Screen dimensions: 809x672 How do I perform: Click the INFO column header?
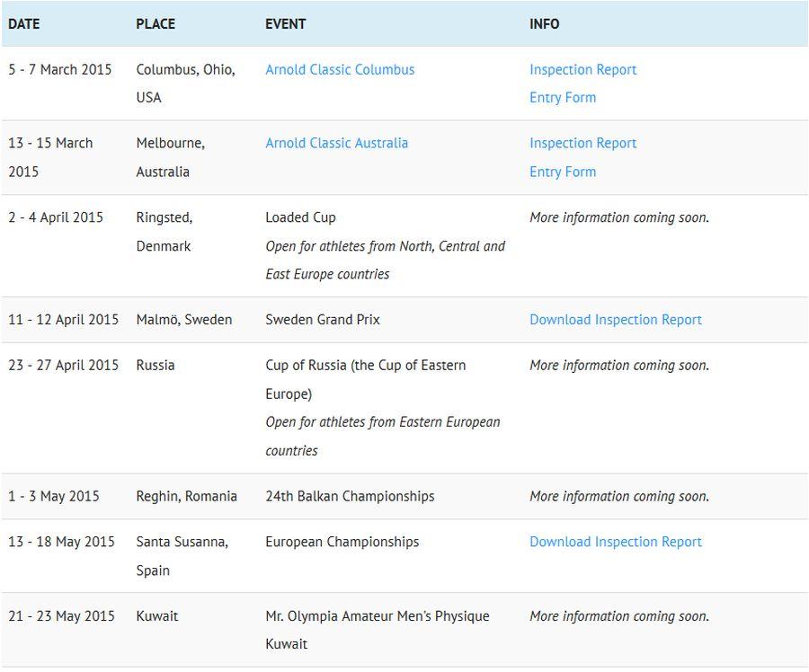click(x=544, y=24)
